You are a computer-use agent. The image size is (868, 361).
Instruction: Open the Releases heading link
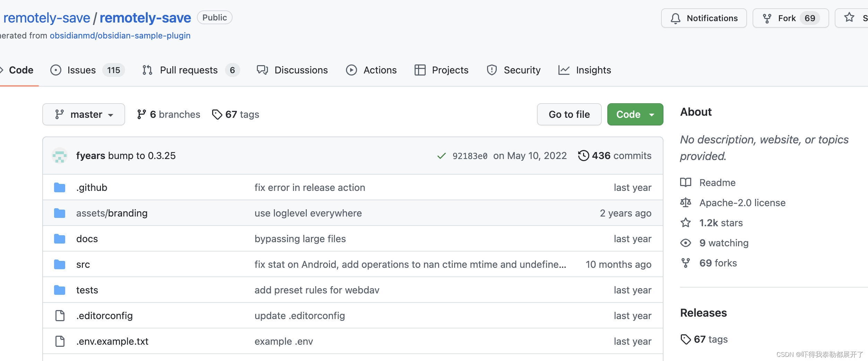pyautogui.click(x=703, y=313)
